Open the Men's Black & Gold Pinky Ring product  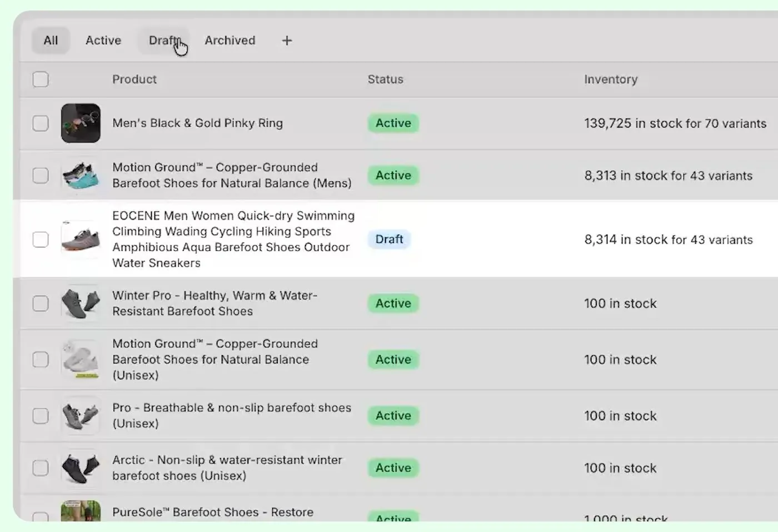tap(197, 123)
